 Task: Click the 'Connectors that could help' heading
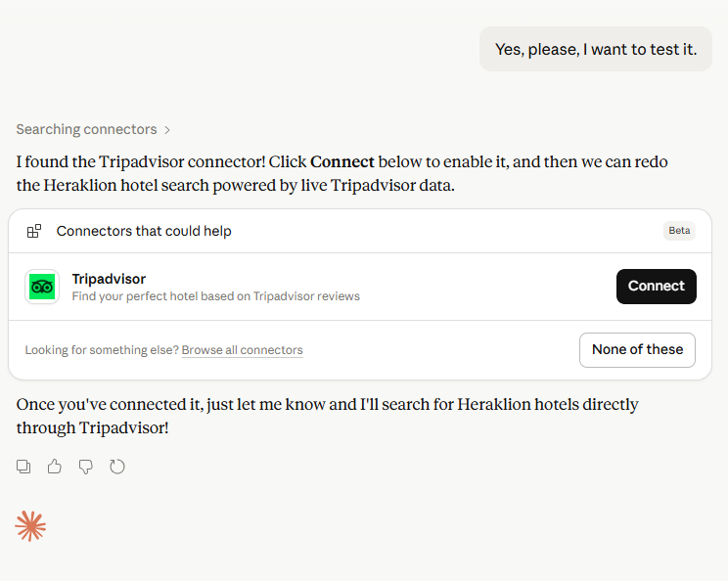(144, 231)
